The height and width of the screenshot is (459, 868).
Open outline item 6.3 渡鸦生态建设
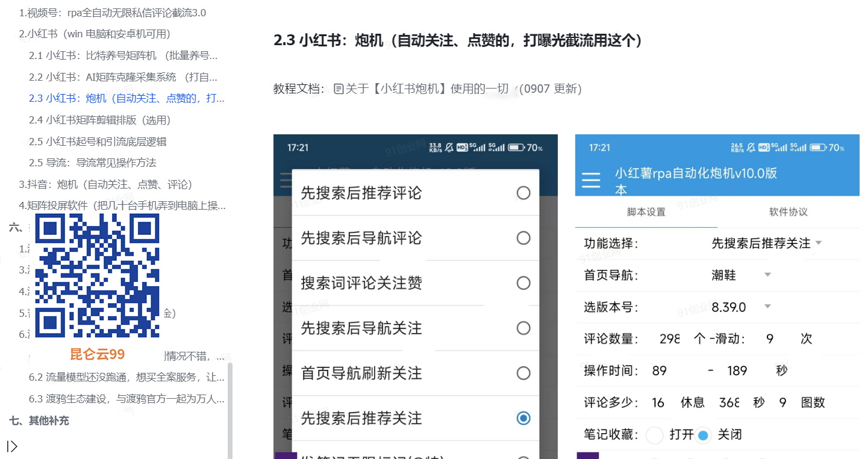tap(126, 399)
